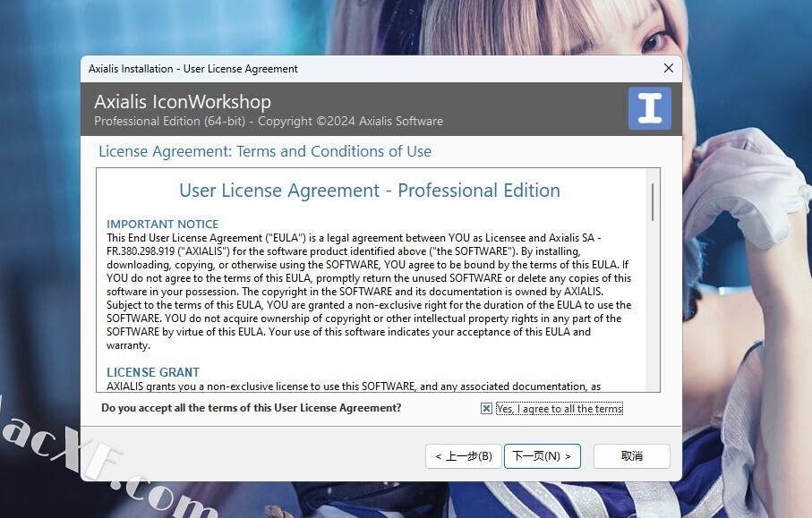The height and width of the screenshot is (518, 812).
Task: Close the Axialis Installation dialog
Action: [x=669, y=68]
